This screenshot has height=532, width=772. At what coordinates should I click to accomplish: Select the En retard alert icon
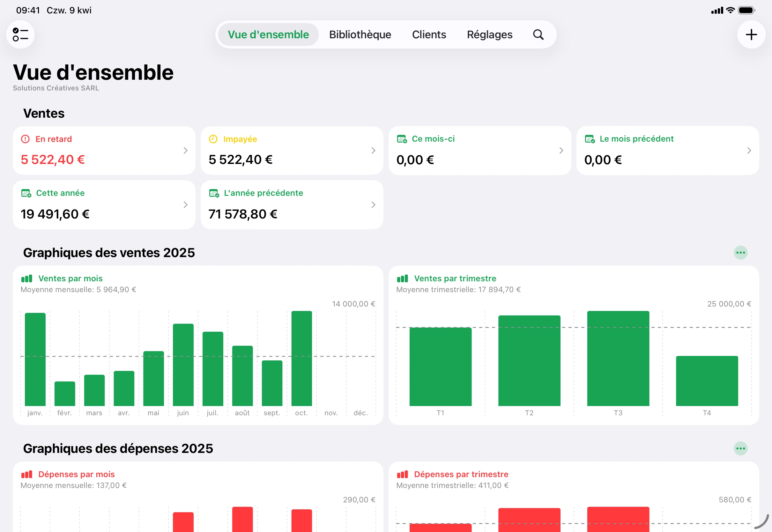[25, 139]
